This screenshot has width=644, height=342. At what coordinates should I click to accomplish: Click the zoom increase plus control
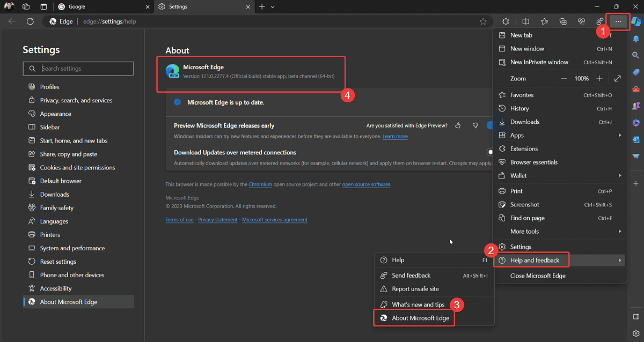tap(599, 78)
